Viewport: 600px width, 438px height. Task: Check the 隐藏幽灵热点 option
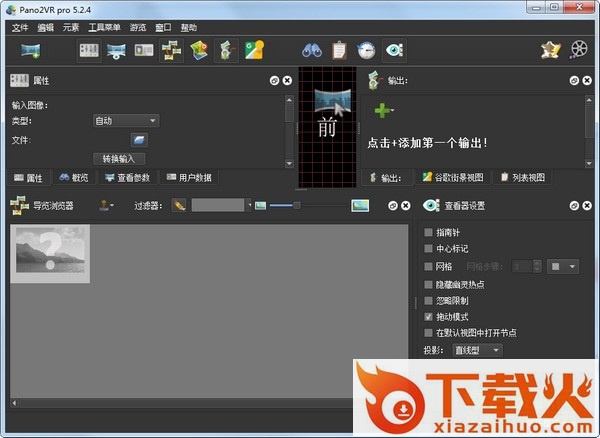428,285
